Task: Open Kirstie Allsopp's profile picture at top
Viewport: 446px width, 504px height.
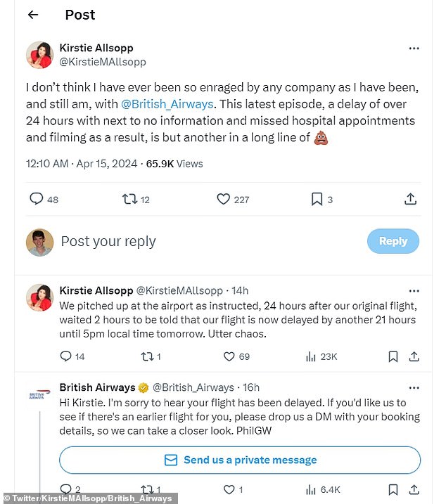Action: [39, 55]
